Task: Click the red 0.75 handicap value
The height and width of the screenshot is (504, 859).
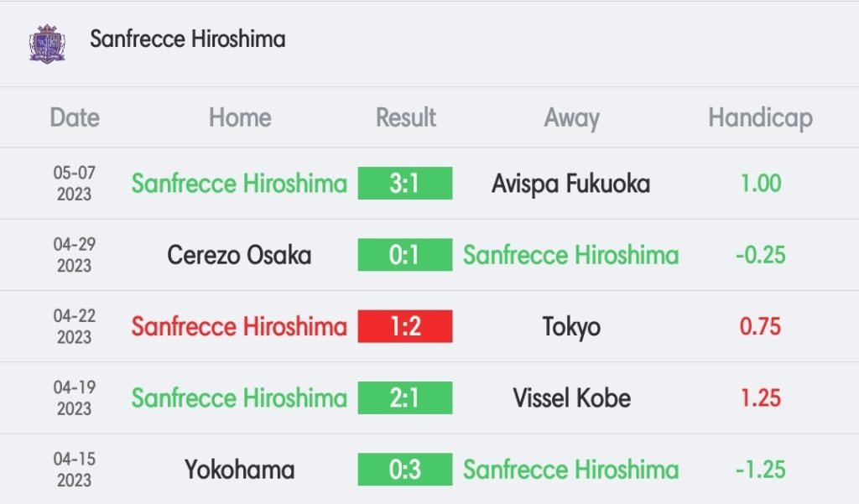Action: (x=760, y=326)
